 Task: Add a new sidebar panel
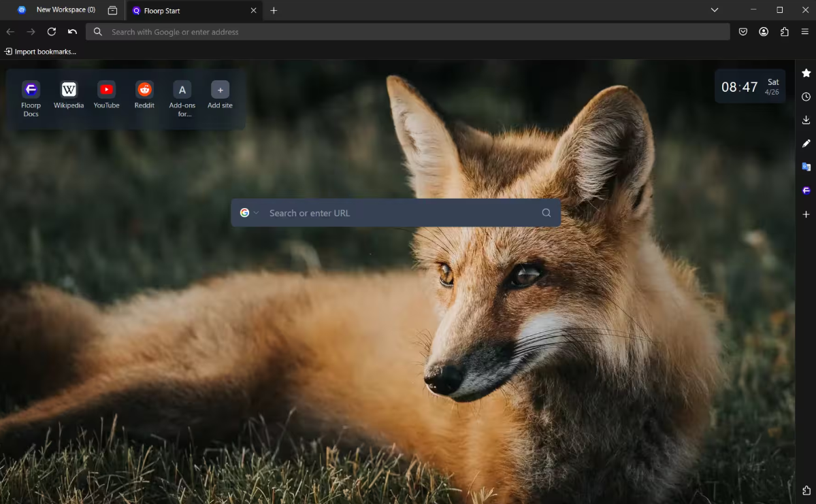(806, 214)
